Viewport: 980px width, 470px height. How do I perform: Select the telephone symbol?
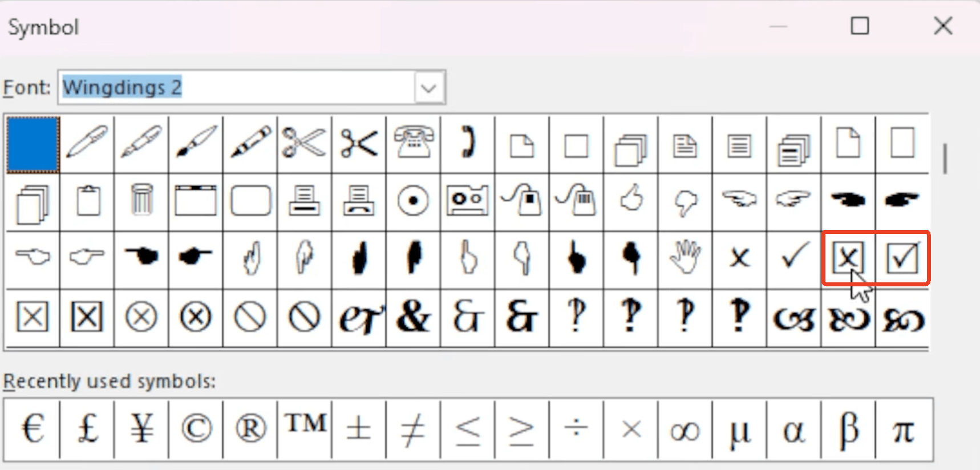pyautogui.click(x=414, y=143)
